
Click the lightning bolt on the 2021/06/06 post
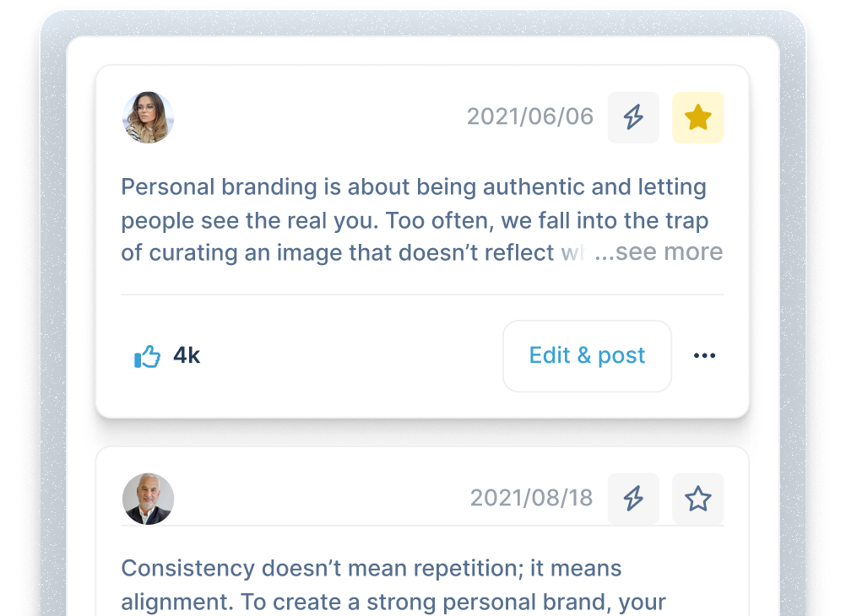pyautogui.click(x=633, y=117)
